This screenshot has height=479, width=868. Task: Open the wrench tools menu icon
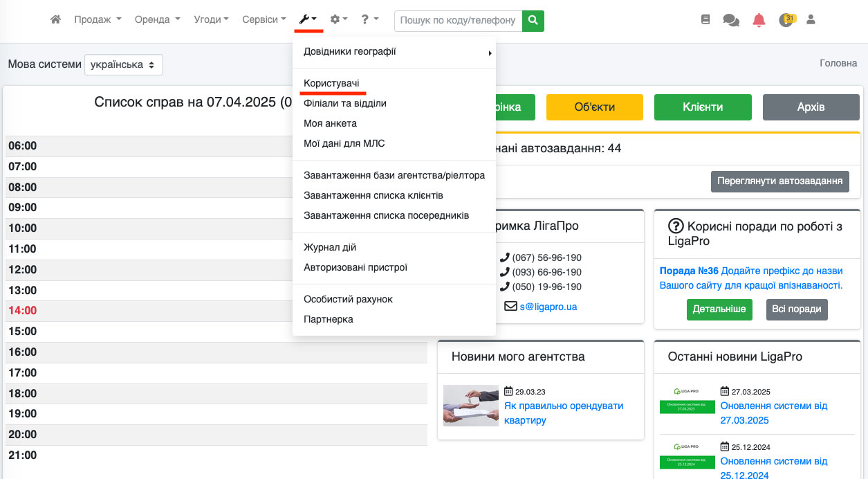308,20
